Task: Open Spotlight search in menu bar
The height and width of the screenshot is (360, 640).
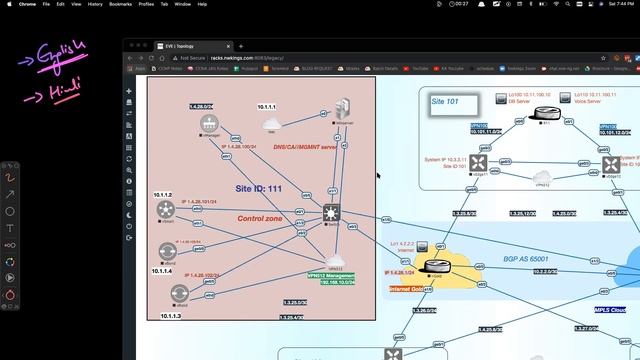Action: click(x=568, y=4)
